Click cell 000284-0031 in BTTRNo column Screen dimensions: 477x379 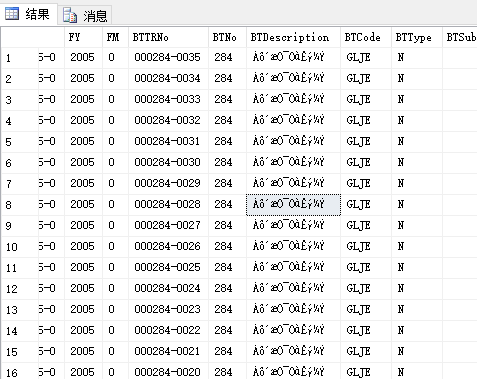point(168,142)
